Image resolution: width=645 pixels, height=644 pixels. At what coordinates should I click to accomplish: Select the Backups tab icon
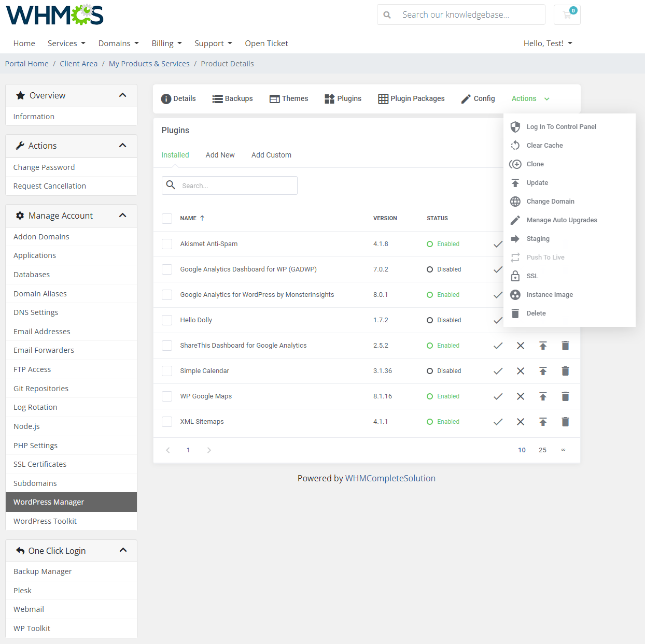point(218,98)
